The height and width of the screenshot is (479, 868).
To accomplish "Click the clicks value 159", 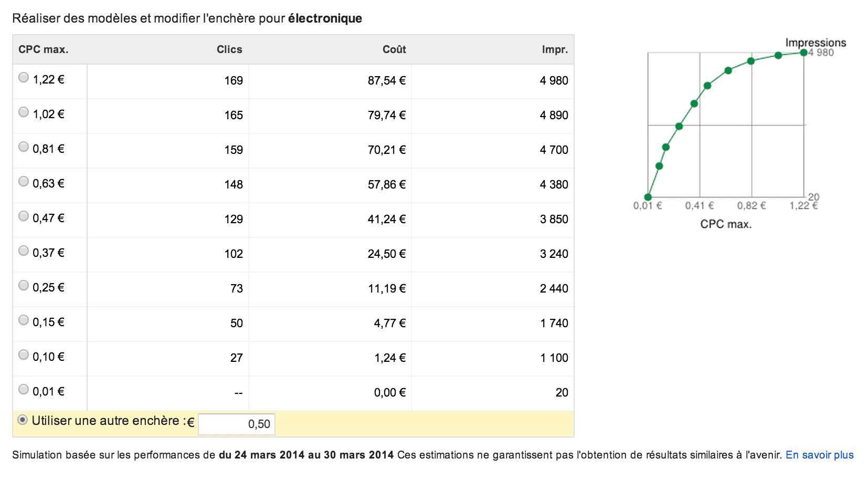I will coord(234,150).
